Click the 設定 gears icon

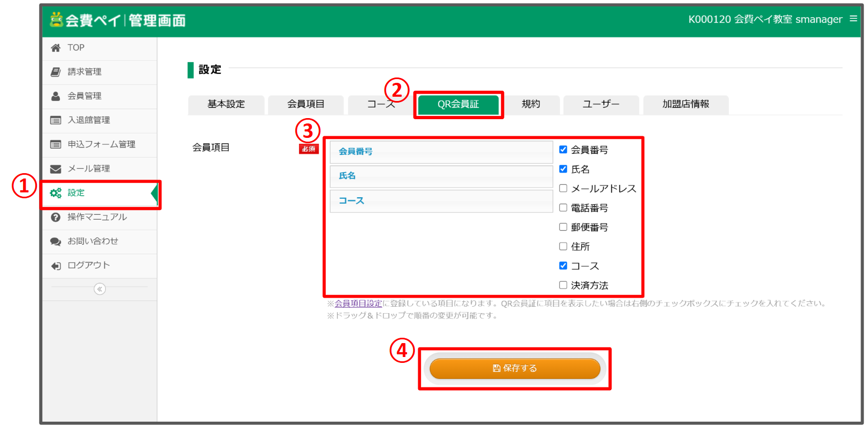pyautogui.click(x=56, y=193)
